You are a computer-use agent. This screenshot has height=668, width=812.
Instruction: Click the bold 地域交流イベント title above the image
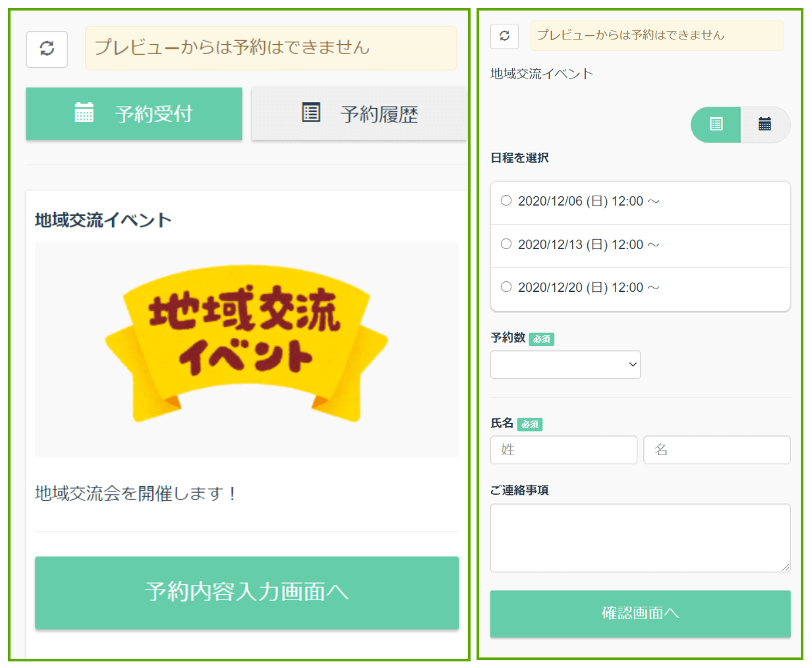[103, 220]
